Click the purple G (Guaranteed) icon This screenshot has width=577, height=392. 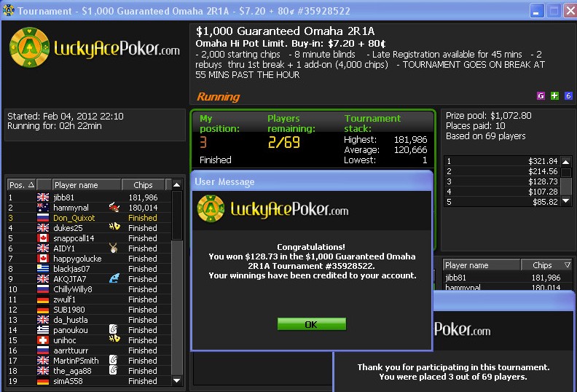point(541,96)
